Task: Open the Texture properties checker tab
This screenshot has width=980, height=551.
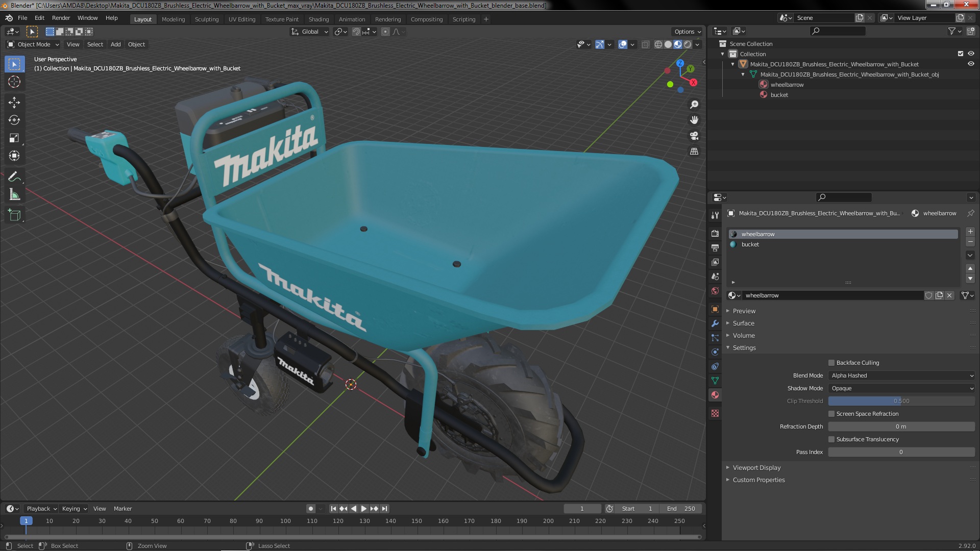Action: 715,413
